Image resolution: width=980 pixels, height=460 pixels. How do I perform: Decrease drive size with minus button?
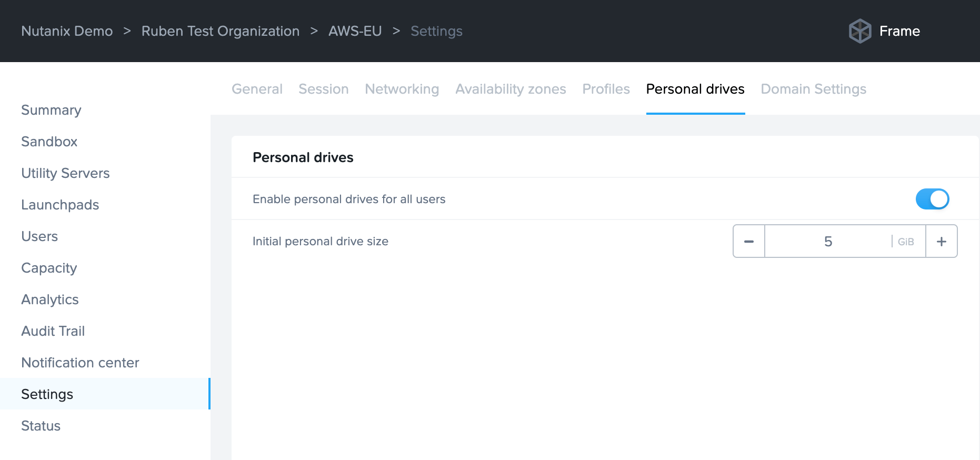(x=748, y=242)
